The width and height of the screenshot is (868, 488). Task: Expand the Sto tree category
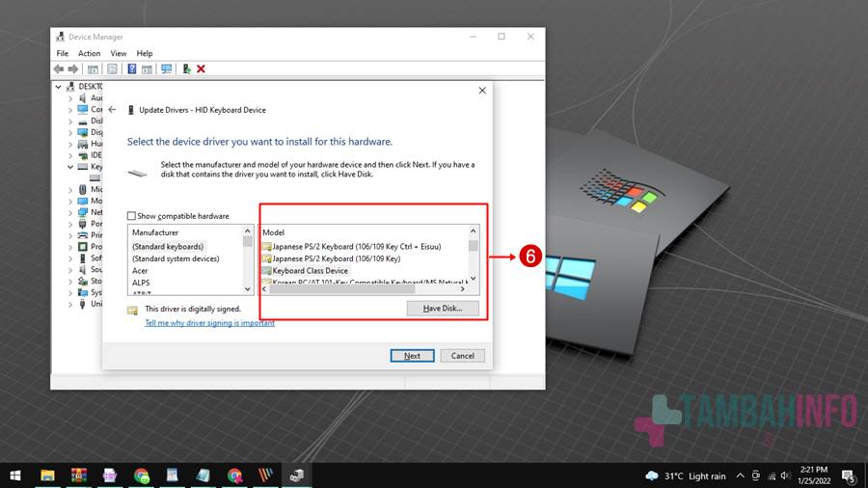point(70,281)
